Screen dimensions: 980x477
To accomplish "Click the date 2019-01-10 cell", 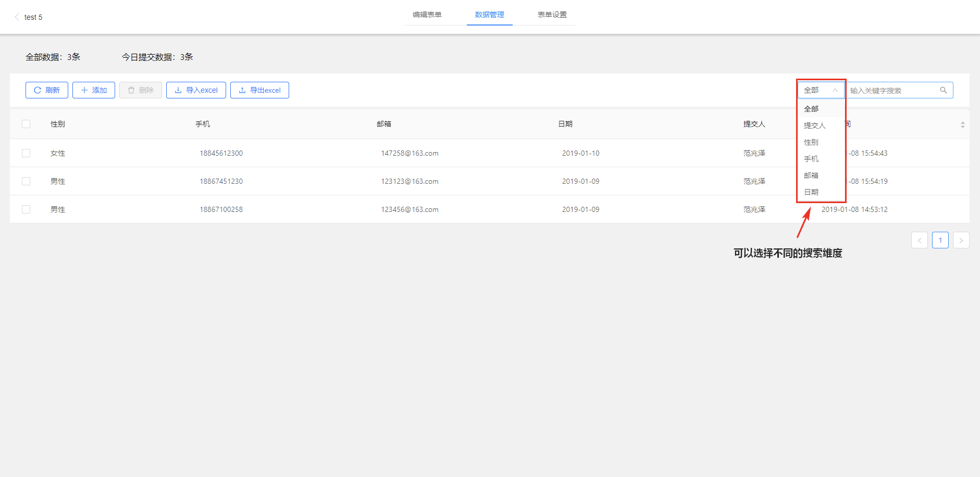I will click(x=580, y=153).
